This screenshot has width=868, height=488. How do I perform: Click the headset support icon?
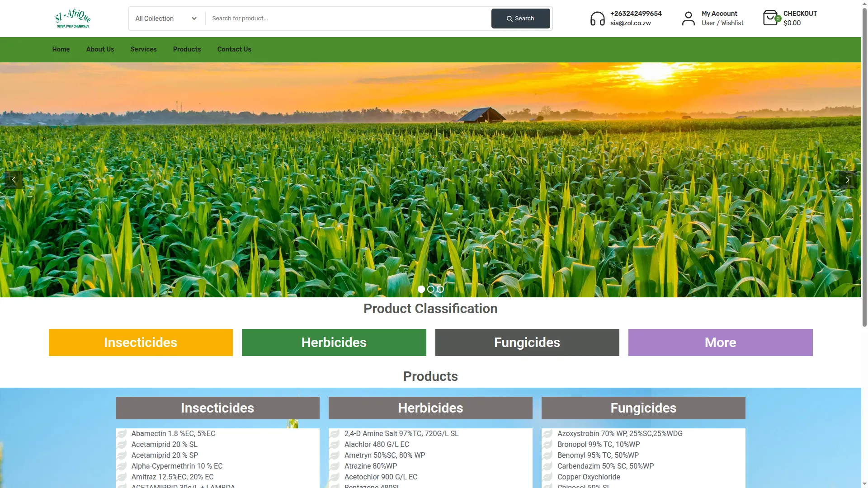[597, 19]
